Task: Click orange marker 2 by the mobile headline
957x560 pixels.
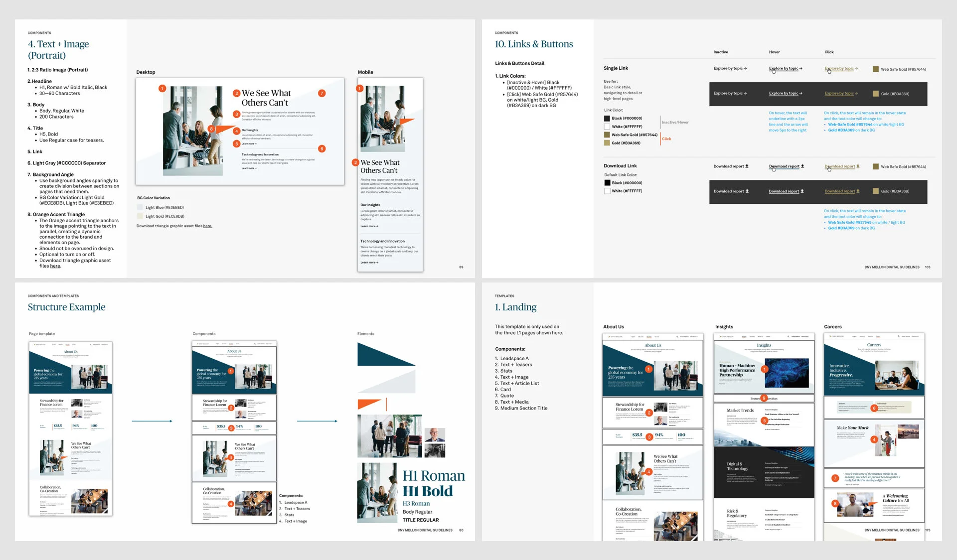Action: point(355,162)
